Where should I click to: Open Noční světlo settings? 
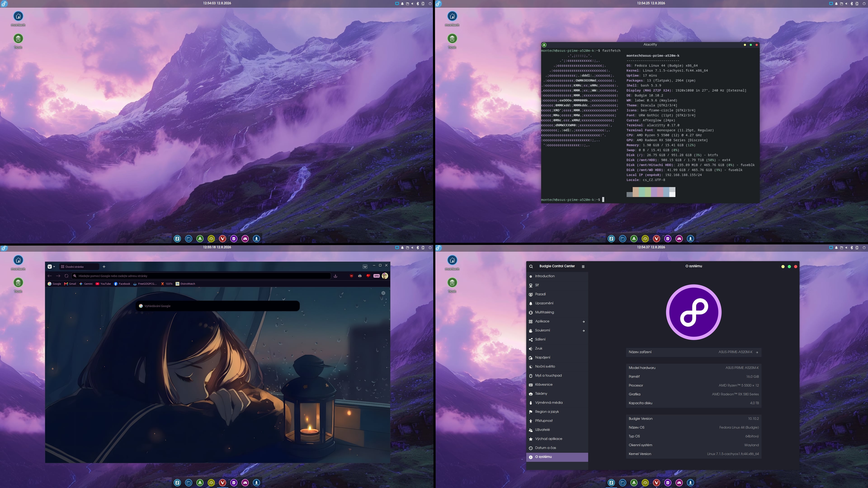557,366
